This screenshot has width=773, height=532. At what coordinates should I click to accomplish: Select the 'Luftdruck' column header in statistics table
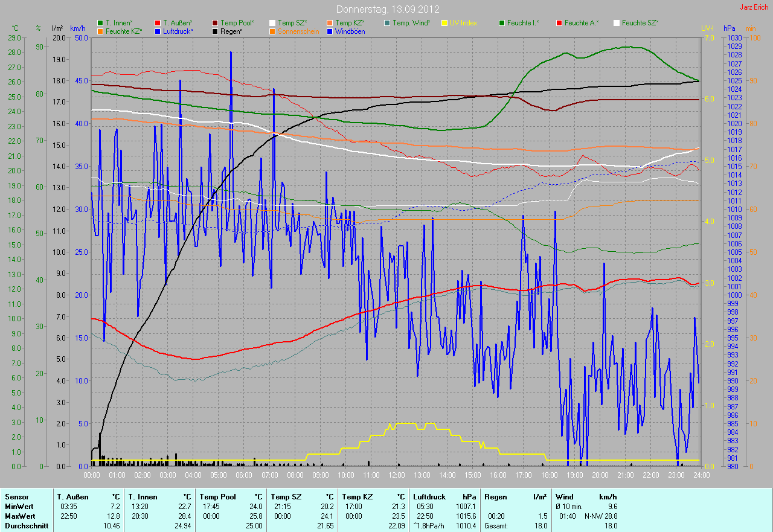pos(429,497)
